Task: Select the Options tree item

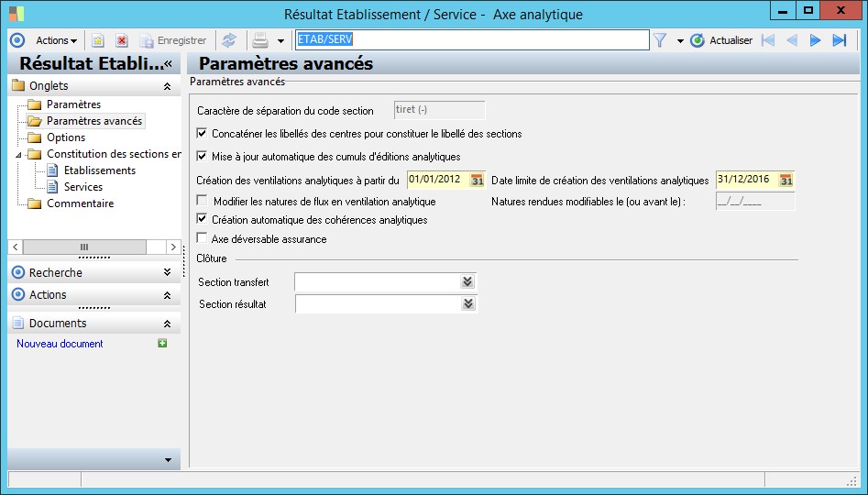Action: point(66,137)
